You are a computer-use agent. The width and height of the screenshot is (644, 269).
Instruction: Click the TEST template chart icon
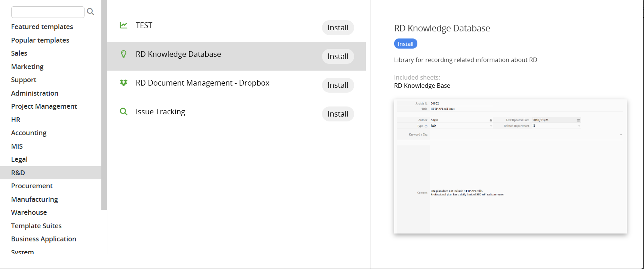point(123,25)
